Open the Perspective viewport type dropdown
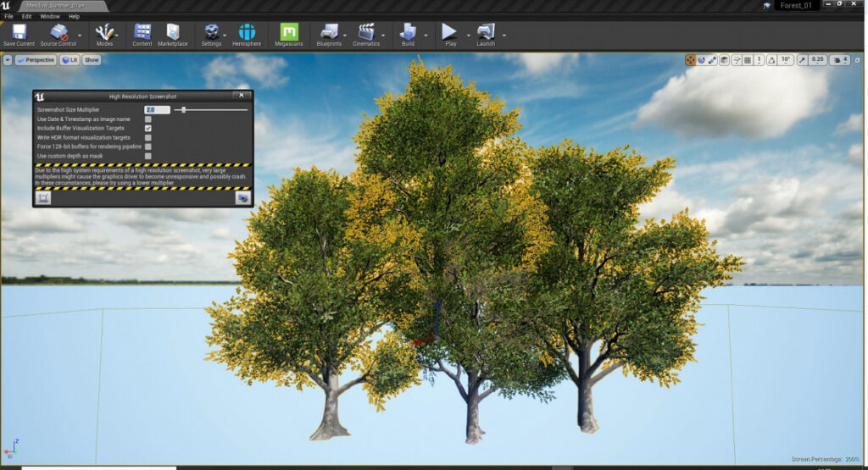 [36, 60]
